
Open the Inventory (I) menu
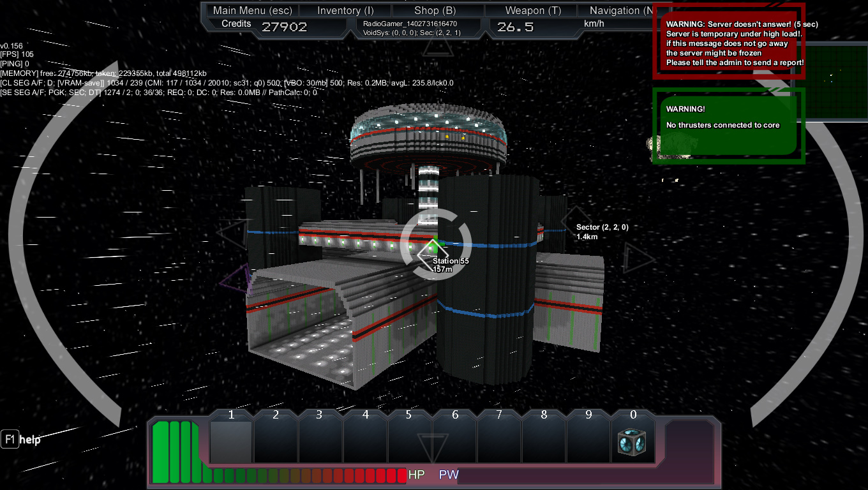click(x=345, y=10)
